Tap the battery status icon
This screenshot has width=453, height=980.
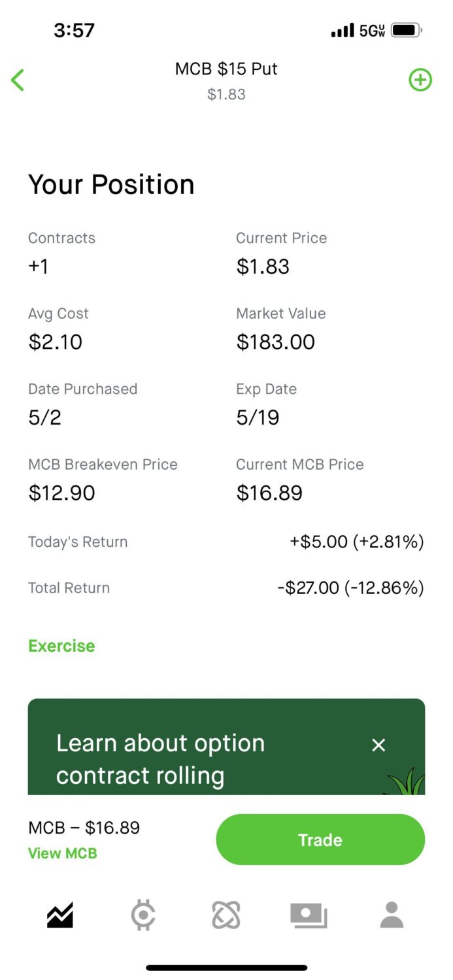pos(407,30)
